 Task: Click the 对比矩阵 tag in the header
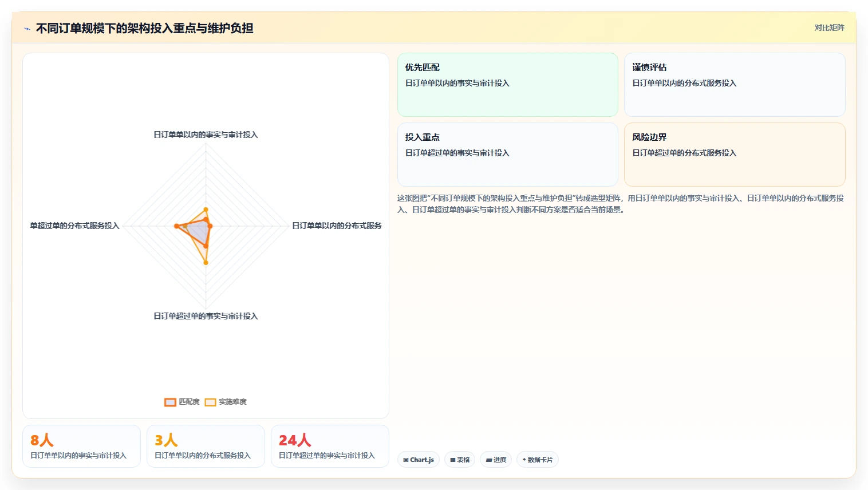829,27
